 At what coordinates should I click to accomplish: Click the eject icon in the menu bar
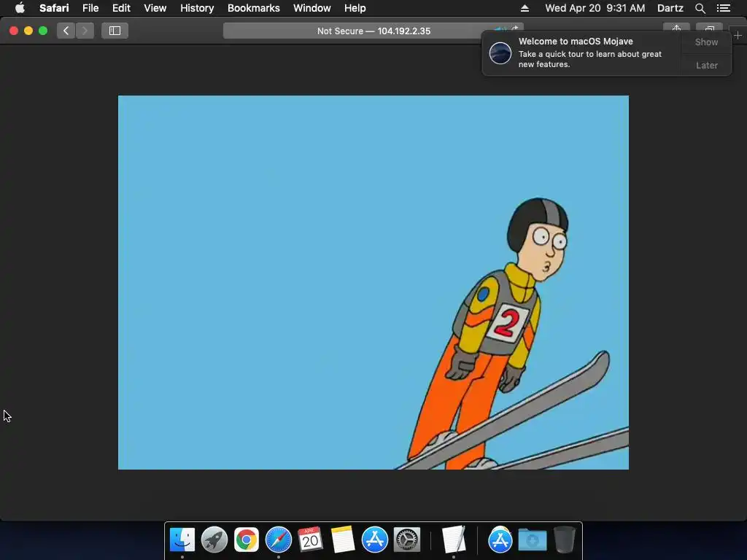coord(525,8)
